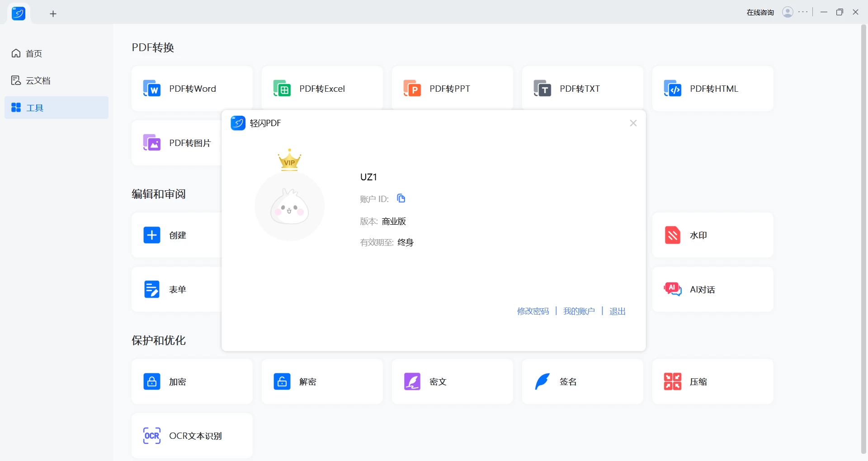Open the PDF转图片 tool
The image size is (868, 461).
click(177, 143)
